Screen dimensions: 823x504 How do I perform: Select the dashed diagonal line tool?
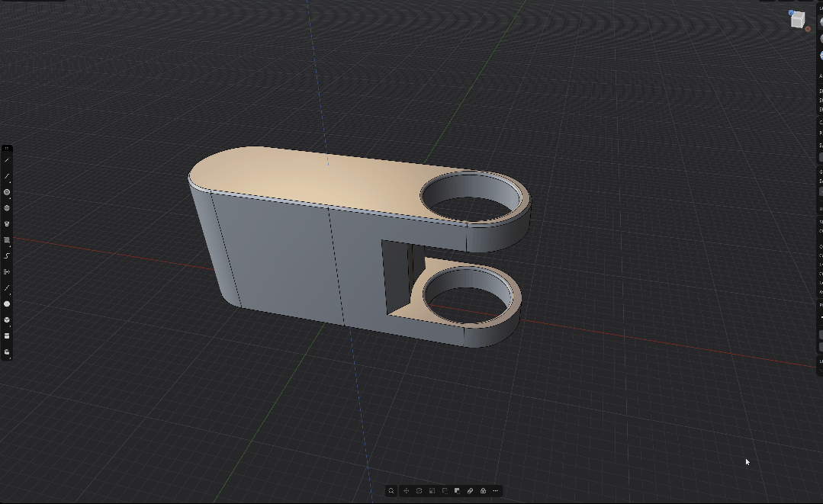click(7, 288)
